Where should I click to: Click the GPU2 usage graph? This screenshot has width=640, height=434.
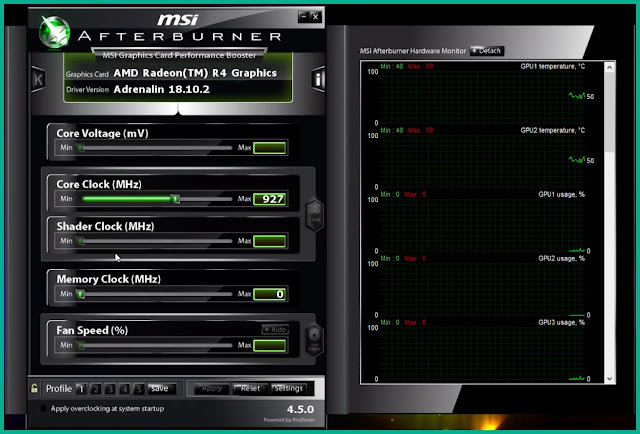(x=482, y=289)
